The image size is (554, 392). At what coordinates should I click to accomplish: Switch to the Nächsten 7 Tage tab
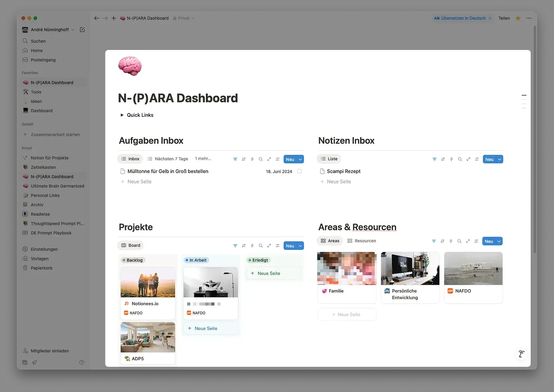click(x=168, y=159)
